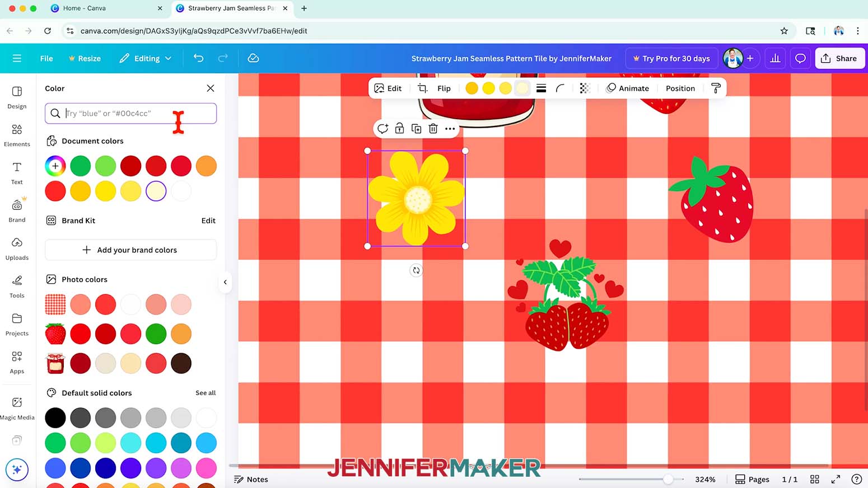This screenshot has height=488, width=868.
Task: Collapse the side panel with arrow
Action: click(225, 282)
